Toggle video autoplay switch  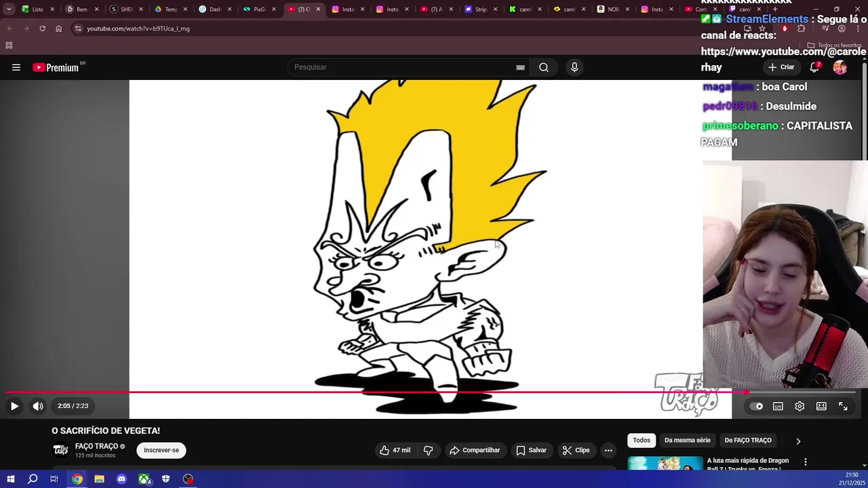[x=756, y=406]
